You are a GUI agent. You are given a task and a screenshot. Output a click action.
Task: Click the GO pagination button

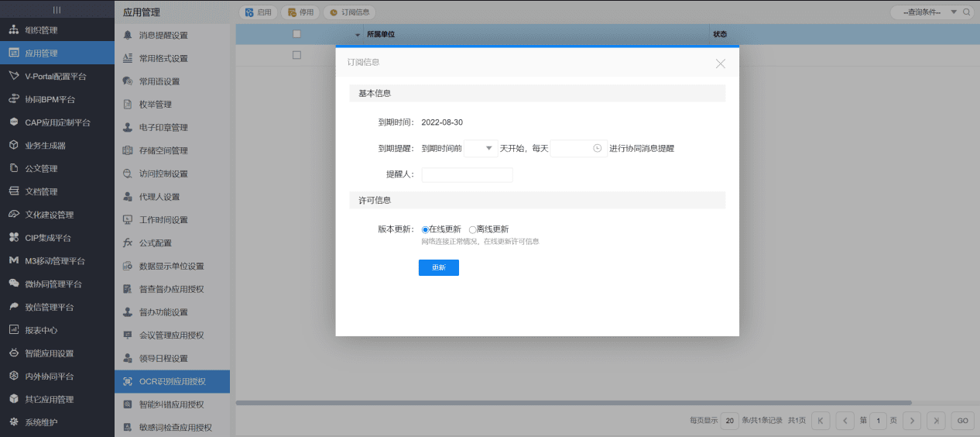pos(962,421)
